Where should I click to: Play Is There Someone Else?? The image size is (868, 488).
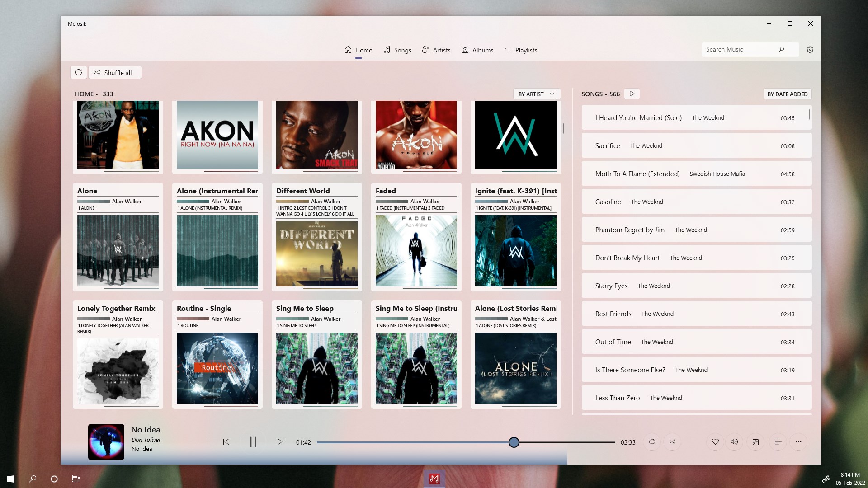point(697,370)
